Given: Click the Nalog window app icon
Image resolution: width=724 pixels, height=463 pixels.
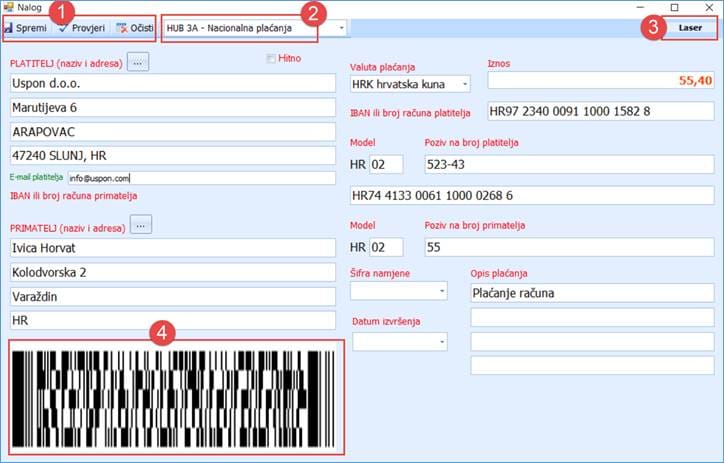Looking at the screenshot, I should coord(8,7).
